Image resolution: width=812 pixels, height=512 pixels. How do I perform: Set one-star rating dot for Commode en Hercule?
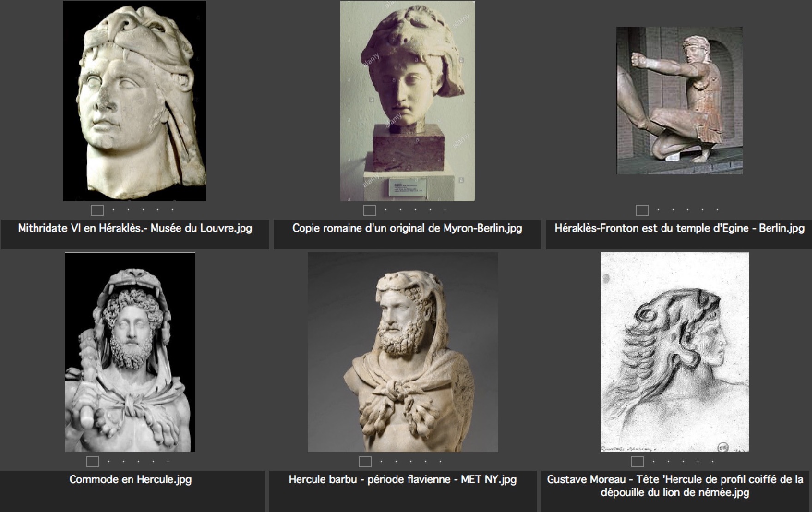(x=109, y=461)
